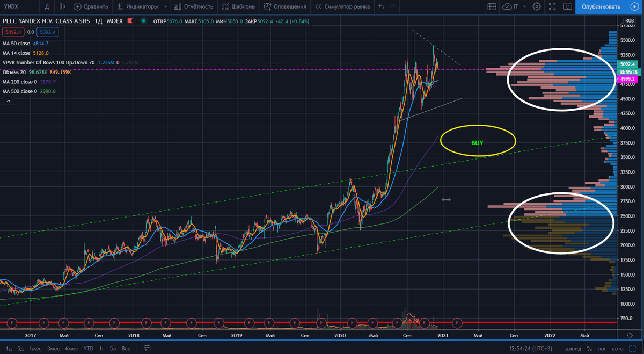Open the Шаблоны indicator templates
The height and width of the screenshot is (354, 644).
pos(239,7)
